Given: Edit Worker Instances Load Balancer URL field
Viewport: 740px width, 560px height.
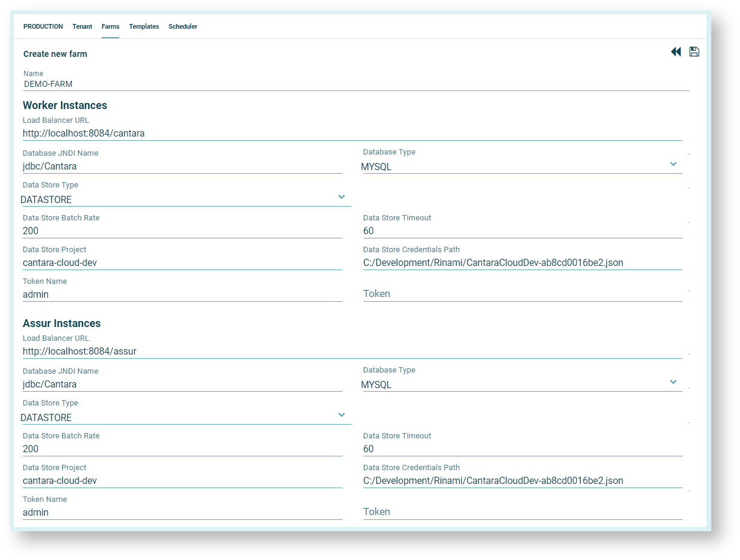Looking at the screenshot, I should 352,134.
